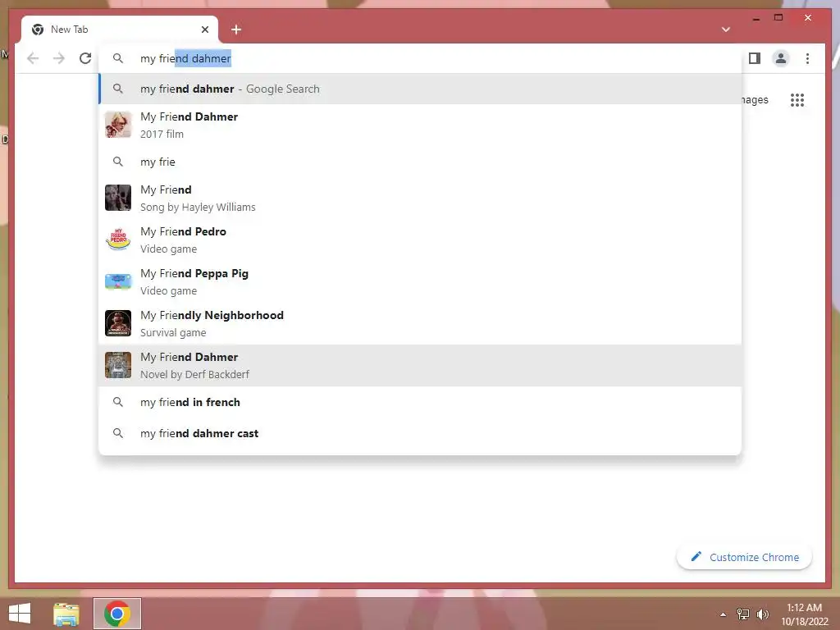Click the My Friendly Neighborhood thumbnail
Screen dimensions: 840x630
tap(118, 323)
